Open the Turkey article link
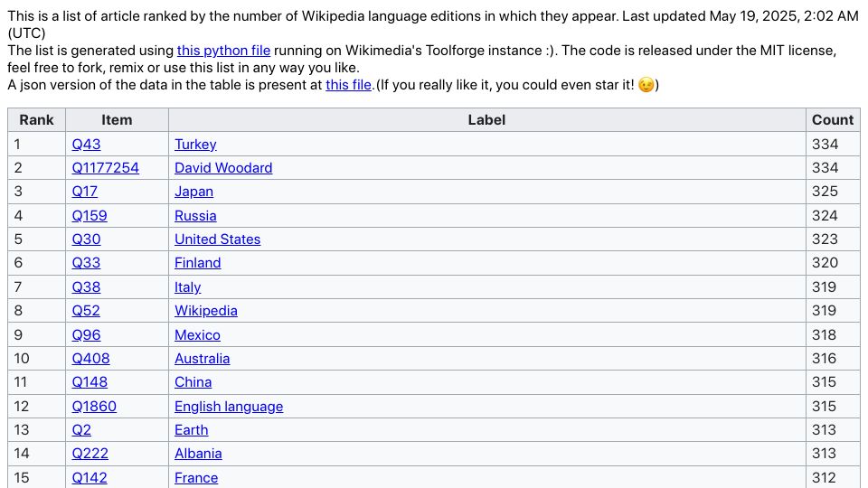The width and height of the screenshot is (868, 488). 195,145
